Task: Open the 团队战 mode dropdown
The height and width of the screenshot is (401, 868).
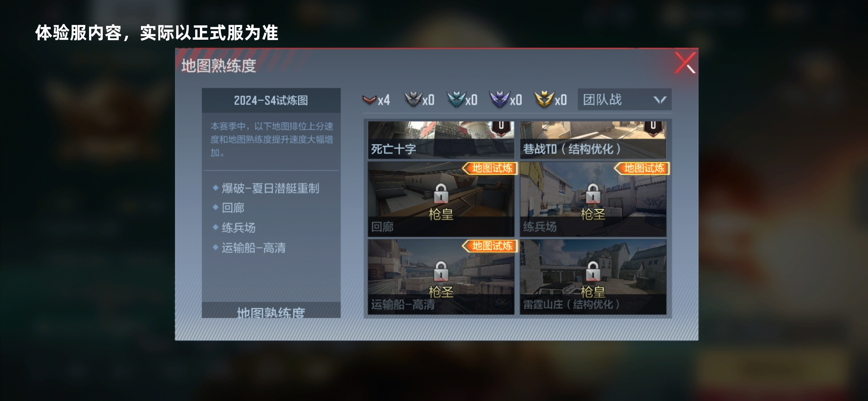Action: coord(624,100)
